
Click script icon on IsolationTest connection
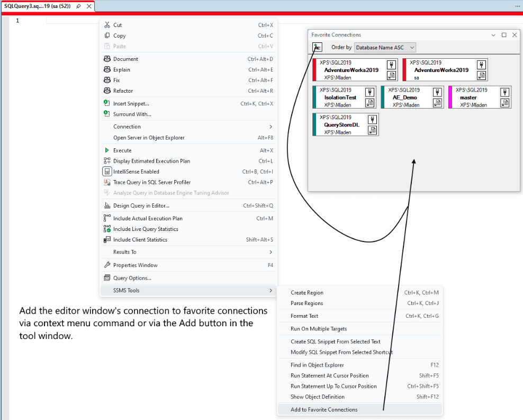coord(369,102)
